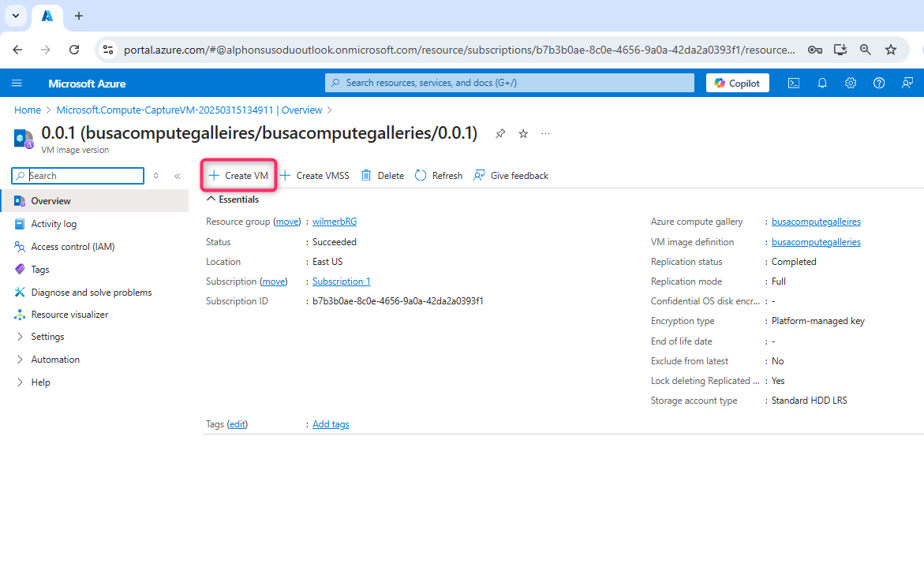The width and height of the screenshot is (924, 563).
Task: Click Create VMSS button
Action: point(314,176)
